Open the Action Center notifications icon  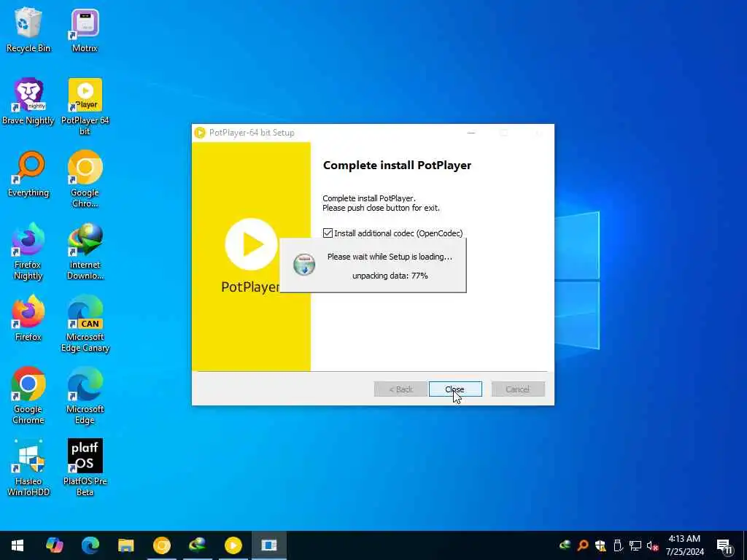coord(725,546)
